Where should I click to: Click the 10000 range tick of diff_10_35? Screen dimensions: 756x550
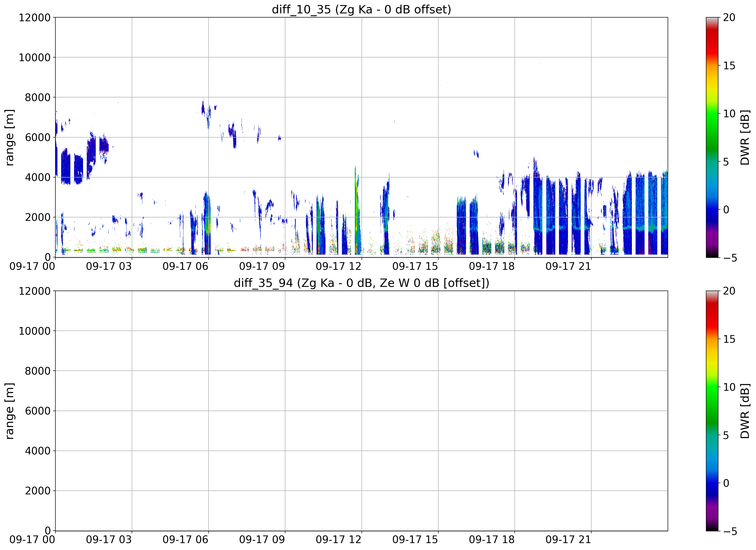click(x=35, y=57)
